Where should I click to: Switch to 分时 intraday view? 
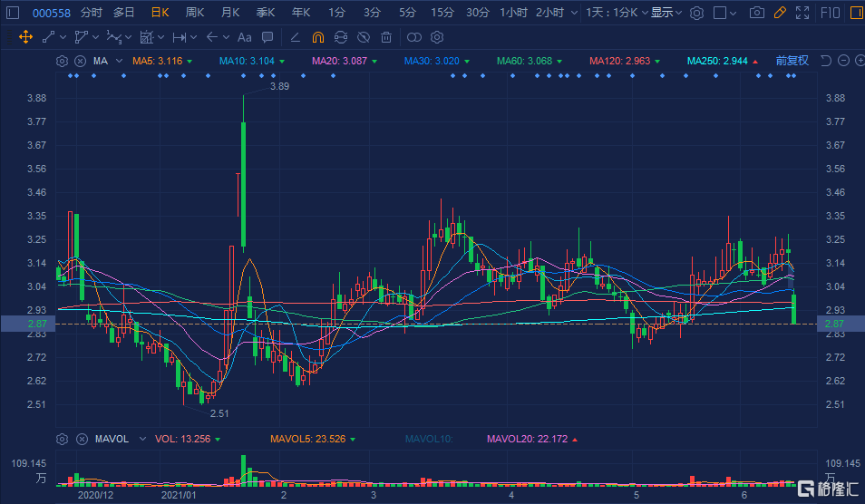pyautogui.click(x=91, y=12)
